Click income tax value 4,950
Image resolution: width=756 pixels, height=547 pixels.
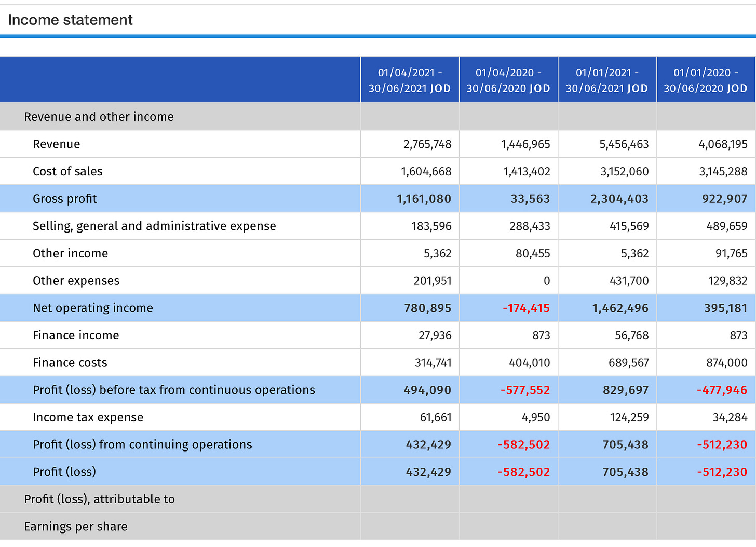click(x=536, y=417)
